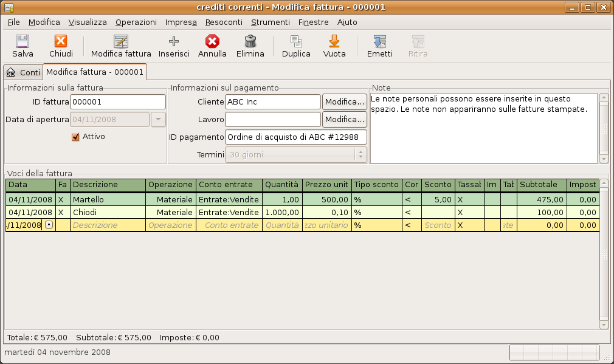Click the Annulla red X icon

pos(212,41)
